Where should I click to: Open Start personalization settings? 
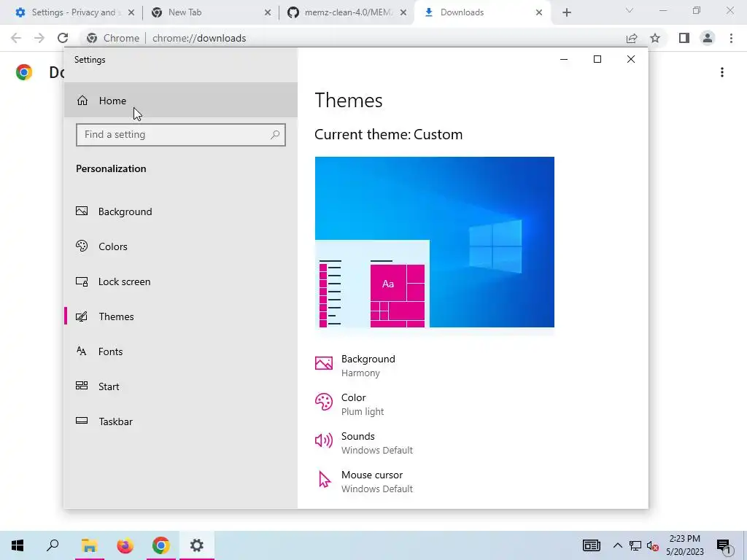click(x=181, y=386)
